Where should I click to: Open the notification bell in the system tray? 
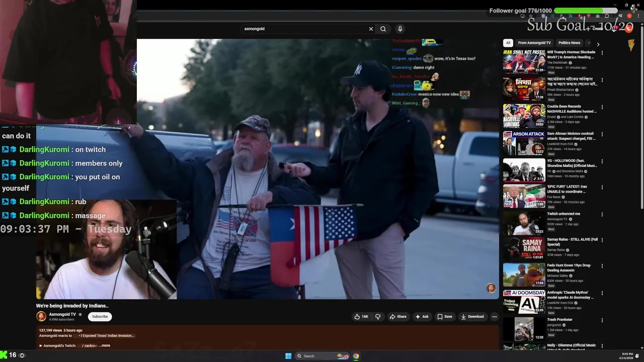(637, 356)
